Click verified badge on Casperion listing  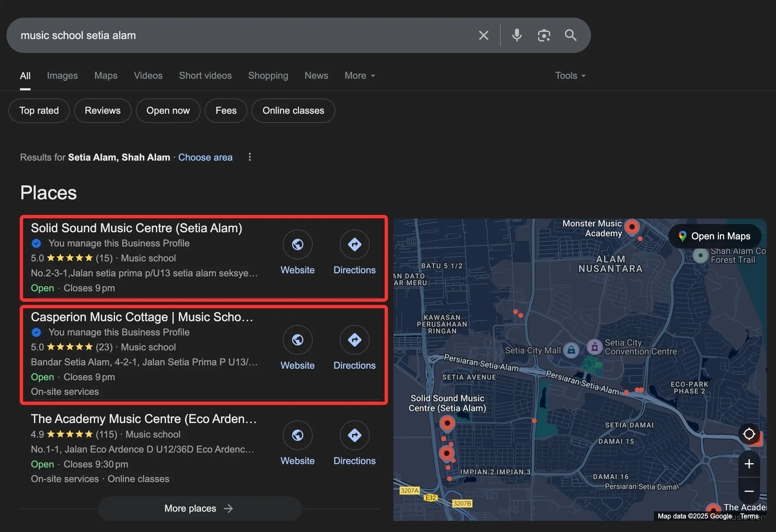click(36, 332)
